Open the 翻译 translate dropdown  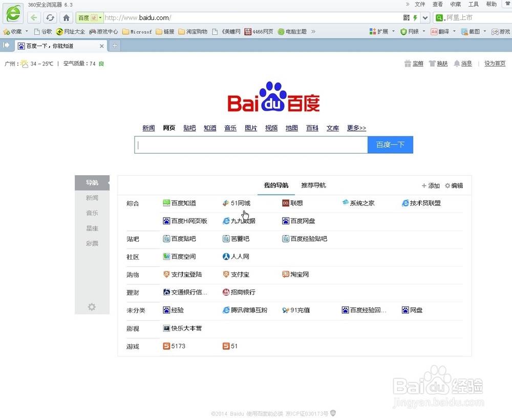(x=443, y=32)
